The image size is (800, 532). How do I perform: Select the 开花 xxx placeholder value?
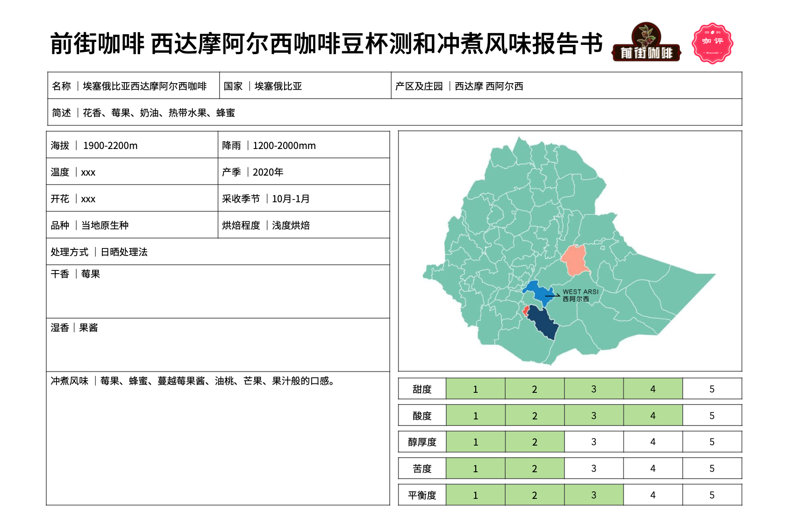pos(88,199)
